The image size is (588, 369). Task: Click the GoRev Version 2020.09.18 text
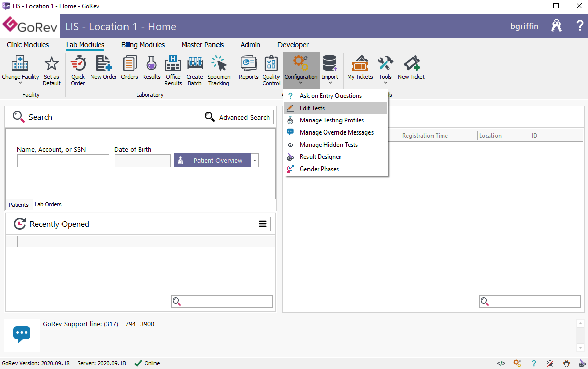[x=36, y=363]
